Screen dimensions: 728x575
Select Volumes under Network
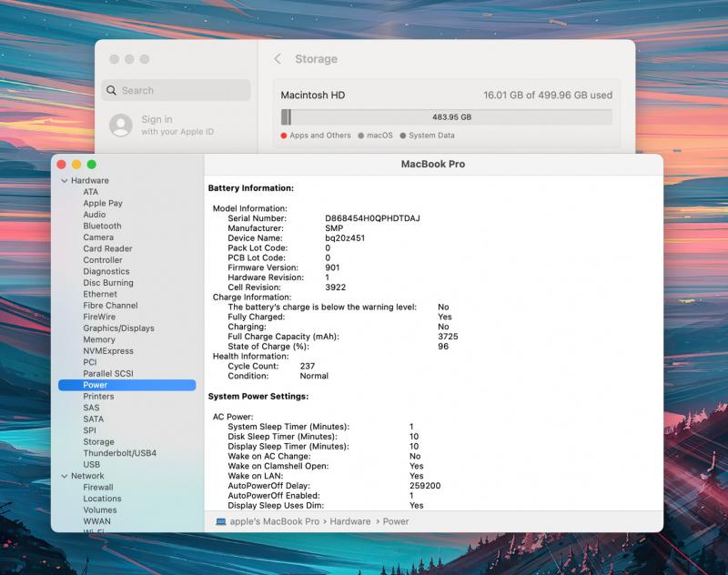(100, 510)
